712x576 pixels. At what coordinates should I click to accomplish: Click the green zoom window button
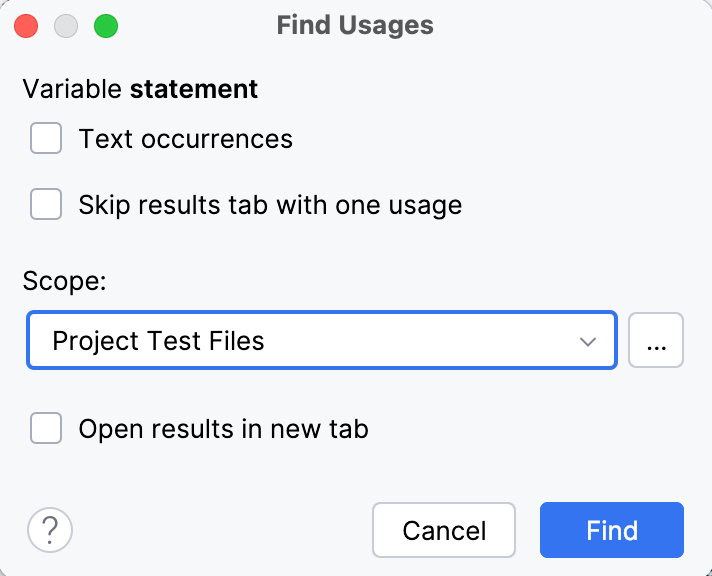click(x=105, y=26)
